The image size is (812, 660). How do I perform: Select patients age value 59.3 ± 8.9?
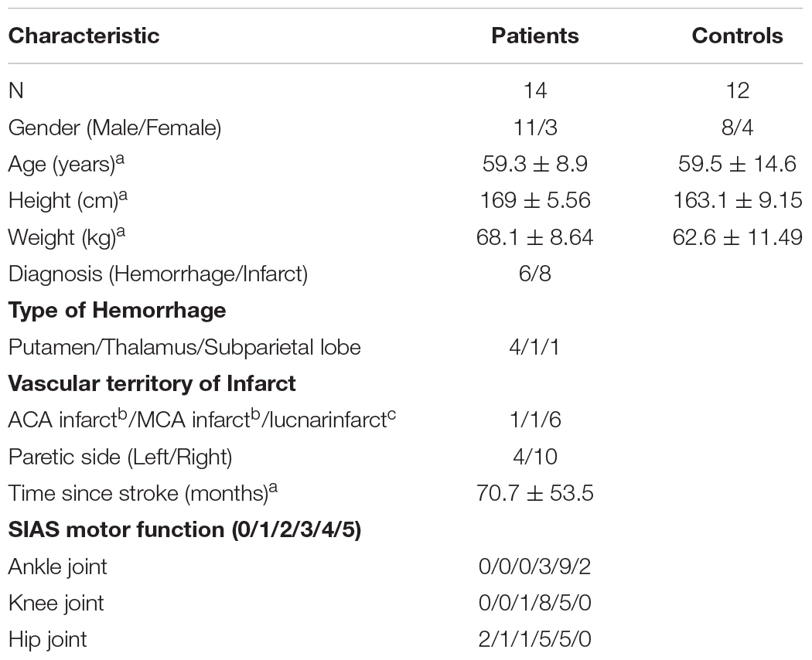coord(535,164)
